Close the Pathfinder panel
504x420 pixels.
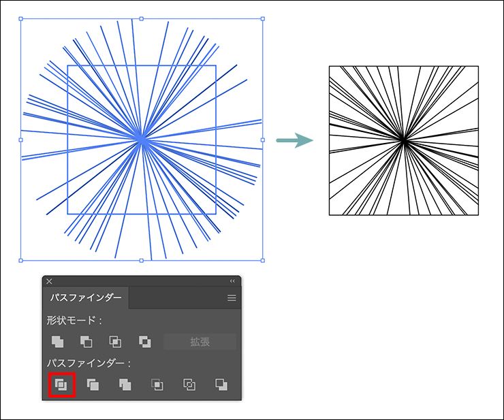pyautogui.click(x=49, y=280)
